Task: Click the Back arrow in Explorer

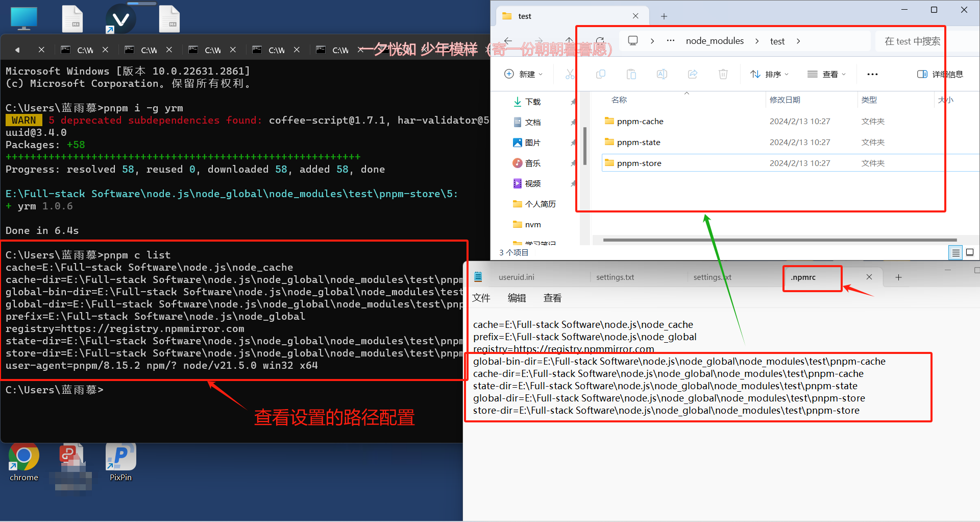Action: [508, 41]
